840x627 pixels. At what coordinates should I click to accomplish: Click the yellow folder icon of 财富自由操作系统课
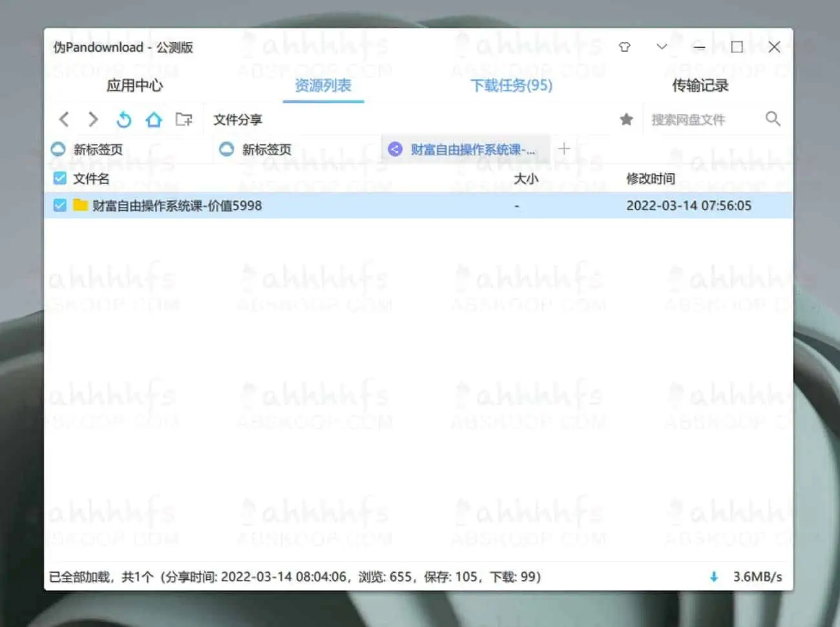coord(80,205)
